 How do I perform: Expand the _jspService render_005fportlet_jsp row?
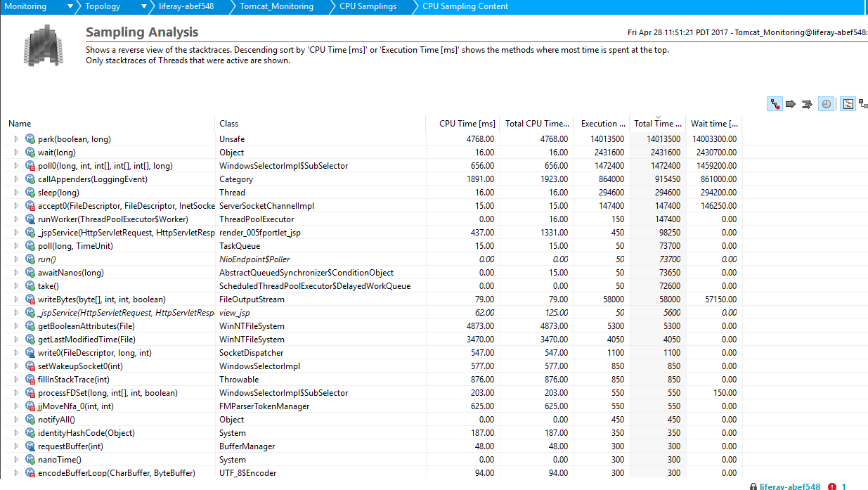[17, 233]
